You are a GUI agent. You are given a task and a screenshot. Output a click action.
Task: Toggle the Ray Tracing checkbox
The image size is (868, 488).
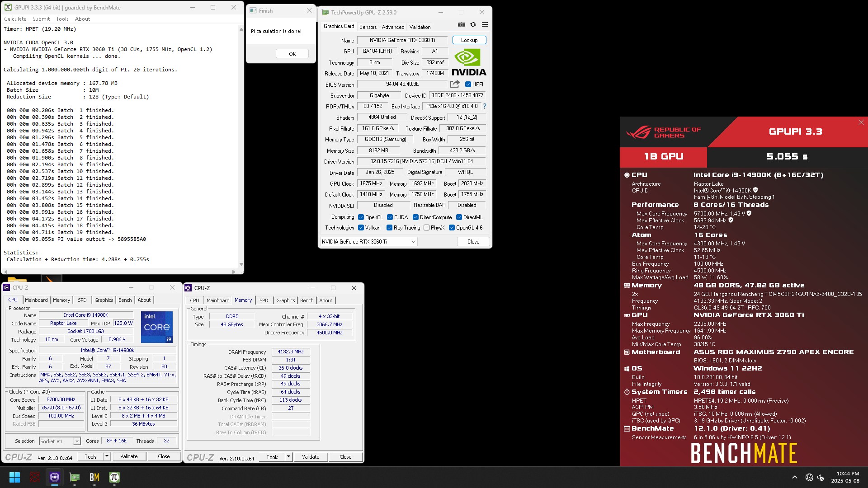tap(389, 228)
